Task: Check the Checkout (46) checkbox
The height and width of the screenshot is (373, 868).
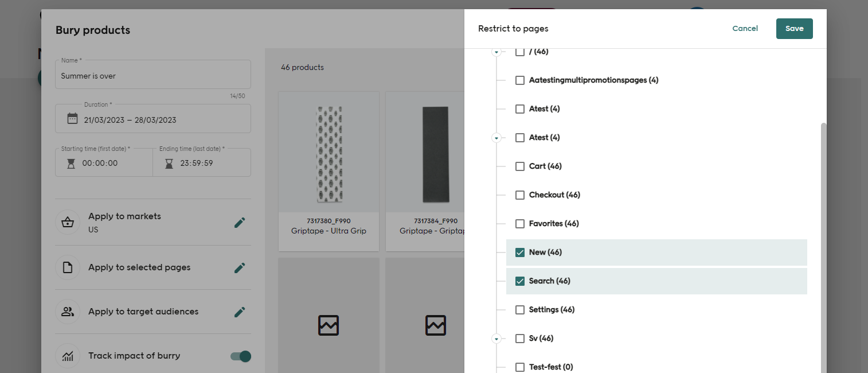Action: tap(520, 195)
